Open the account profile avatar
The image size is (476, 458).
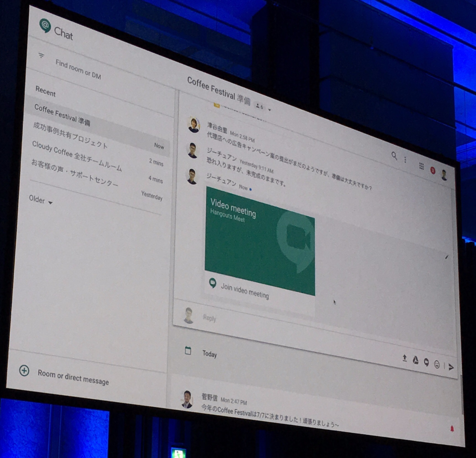(444, 175)
